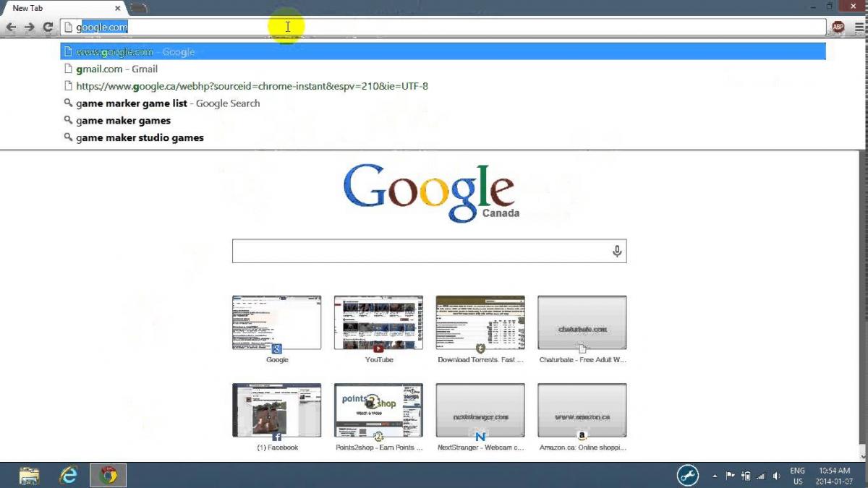Switch the ENG US input language indicator
The height and width of the screenshot is (488, 868).
[x=797, y=476]
